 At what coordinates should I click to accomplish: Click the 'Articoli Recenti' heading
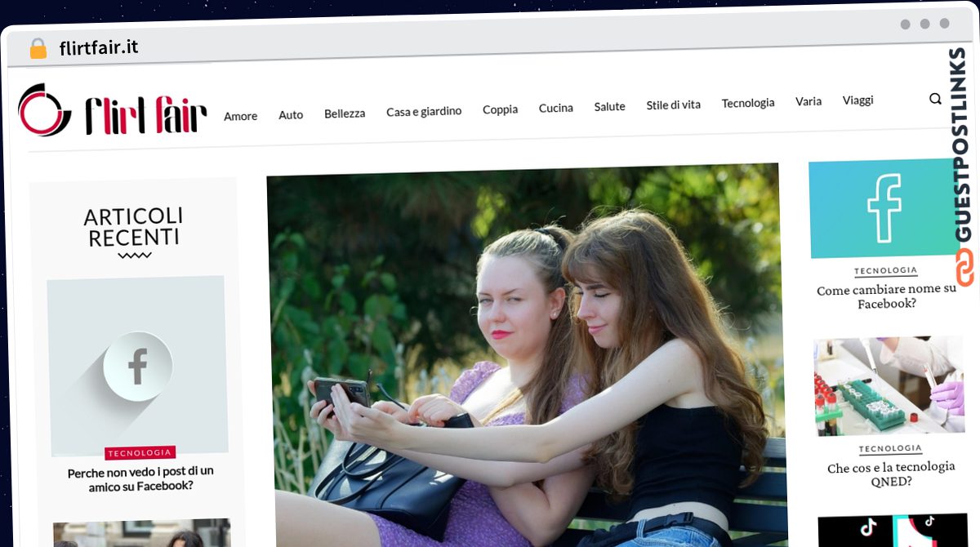(x=134, y=226)
